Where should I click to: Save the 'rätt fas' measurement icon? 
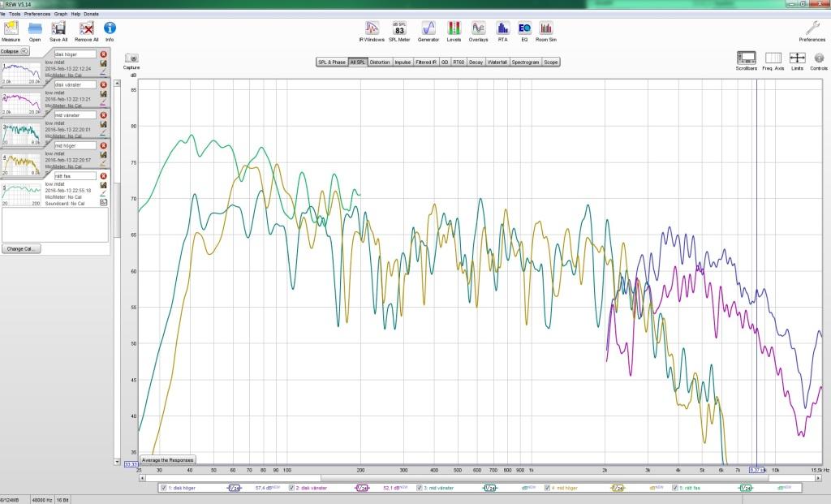103,186
